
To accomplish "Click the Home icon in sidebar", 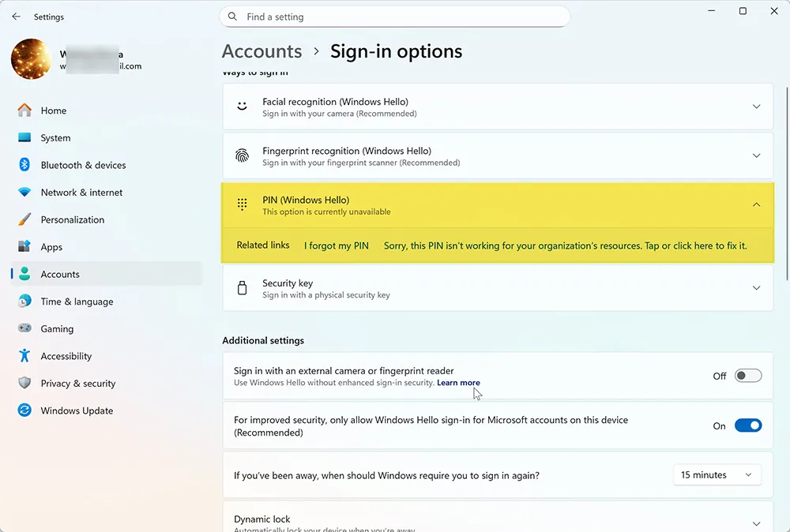I will point(24,111).
